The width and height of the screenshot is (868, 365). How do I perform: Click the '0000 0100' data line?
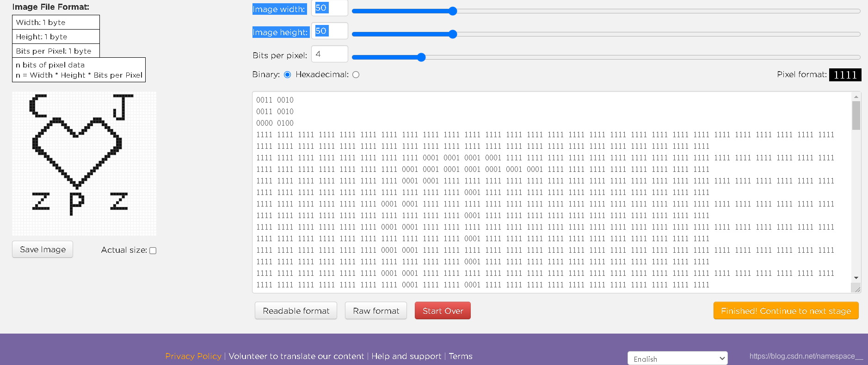point(275,123)
